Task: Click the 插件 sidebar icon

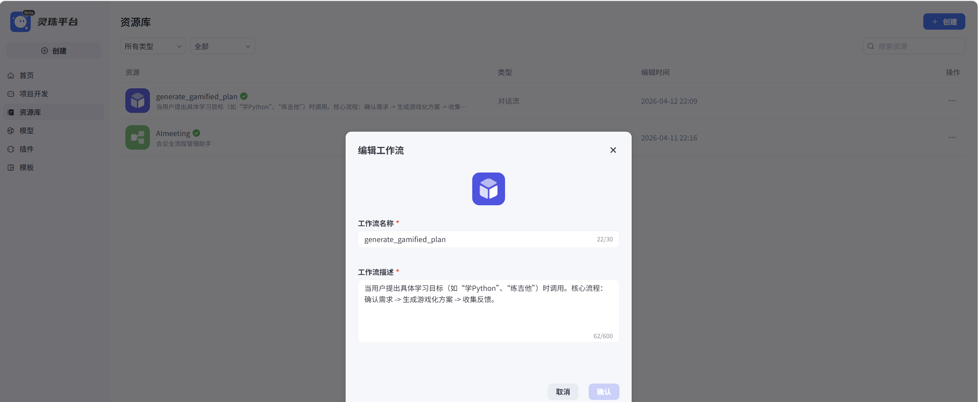Action: [11, 149]
